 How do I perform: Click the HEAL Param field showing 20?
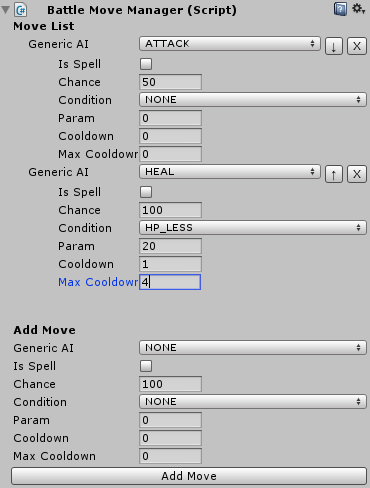coord(170,246)
